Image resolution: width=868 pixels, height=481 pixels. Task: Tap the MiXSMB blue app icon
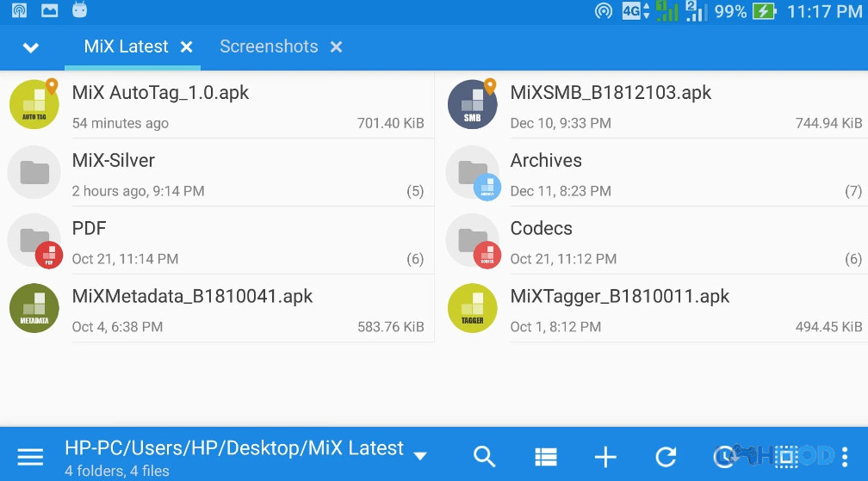[472, 104]
